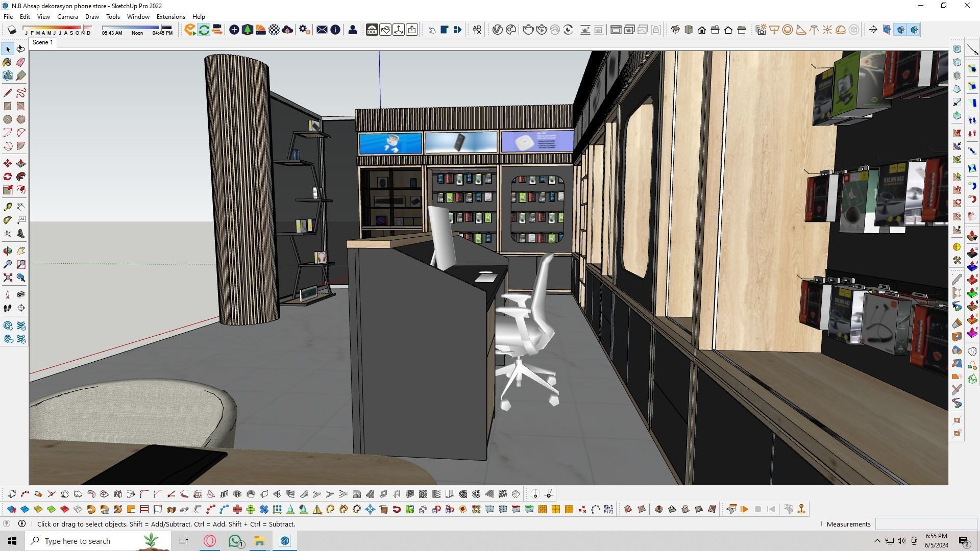This screenshot has height=551, width=980.
Task: Select the Tape Measure tool
Action: coord(8,207)
